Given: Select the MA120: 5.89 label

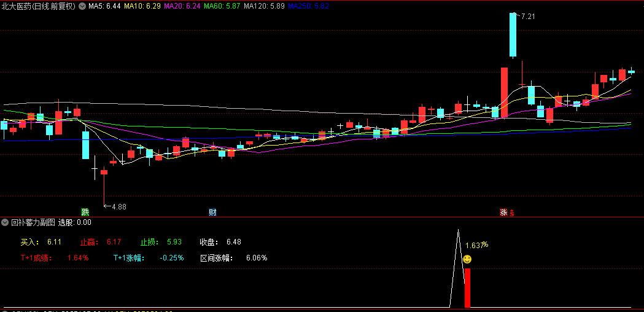Looking at the screenshot, I should pos(264,6).
